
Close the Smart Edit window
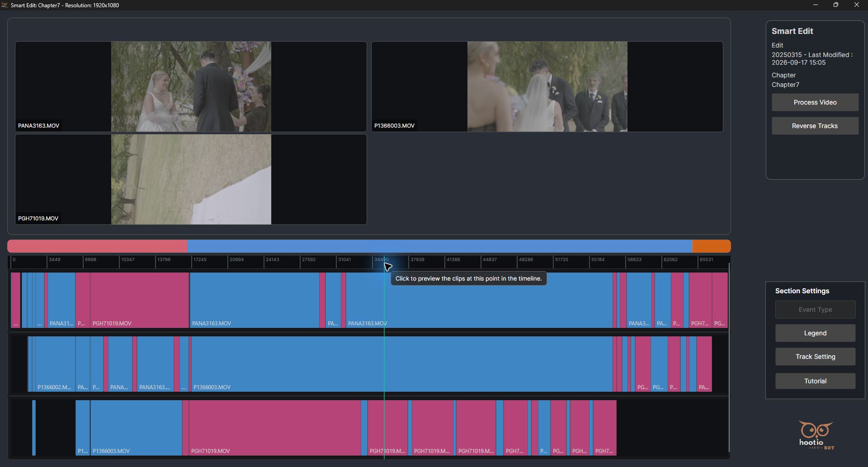tap(857, 5)
